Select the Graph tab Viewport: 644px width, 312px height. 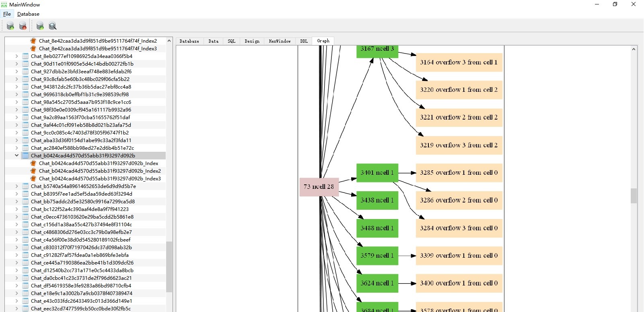point(323,41)
